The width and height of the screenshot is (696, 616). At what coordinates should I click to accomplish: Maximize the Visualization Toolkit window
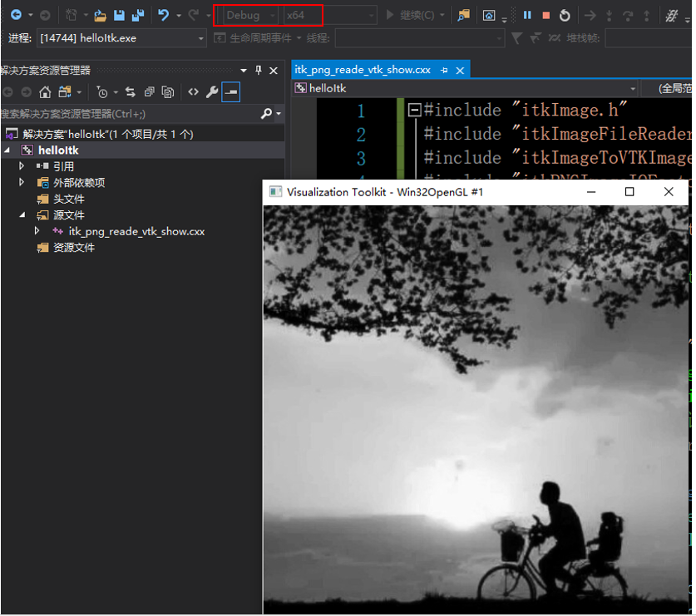[629, 192]
